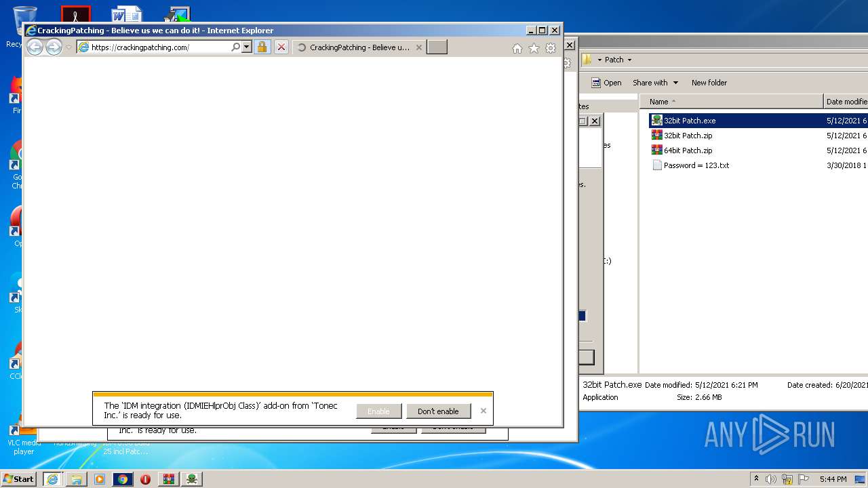This screenshot has width=868, height=488.
Task: Sort files by Date modified column
Action: coord(846,102)
